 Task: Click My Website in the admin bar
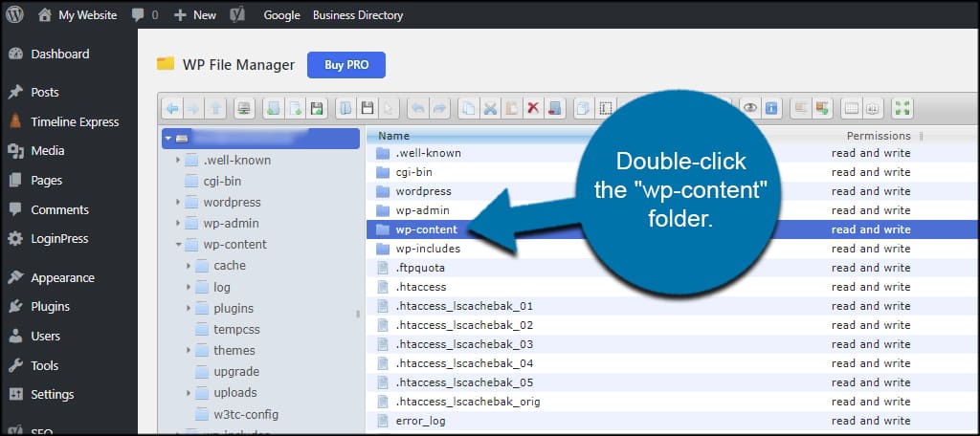(78, 15)
